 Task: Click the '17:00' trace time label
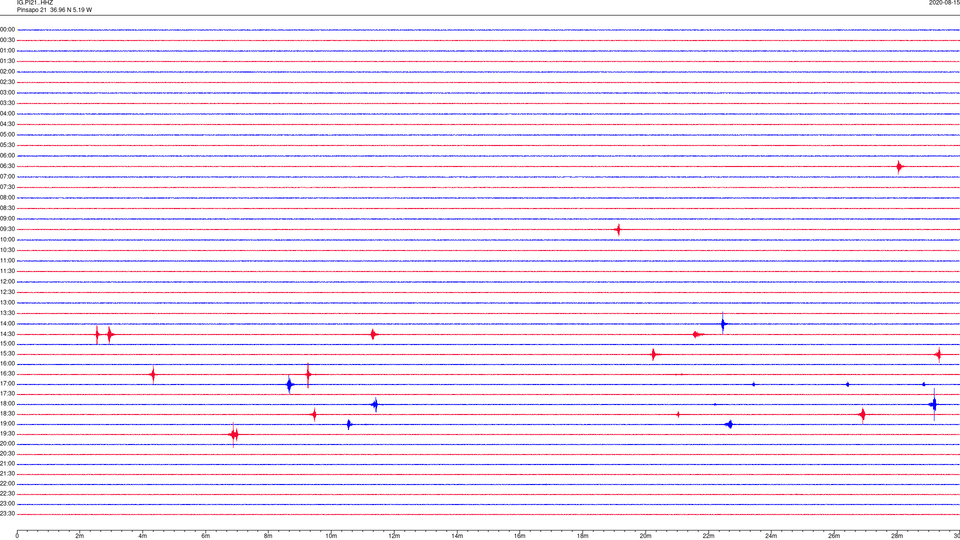pyautogui.click(x=7, y=384)
